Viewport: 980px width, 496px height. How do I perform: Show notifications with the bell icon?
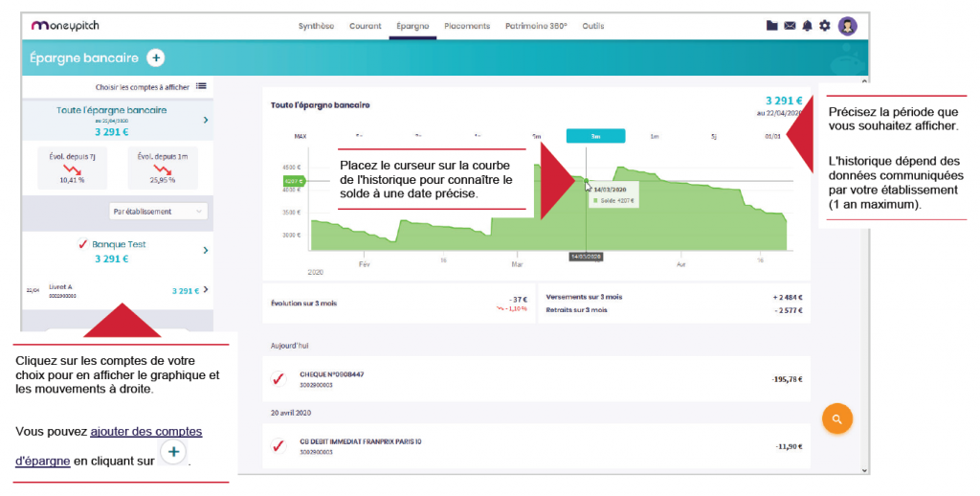[x=807, y=26]
